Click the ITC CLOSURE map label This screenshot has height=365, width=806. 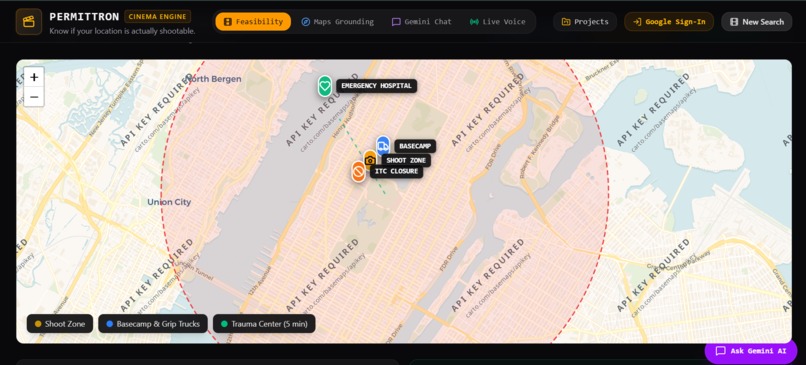(396, 171)
